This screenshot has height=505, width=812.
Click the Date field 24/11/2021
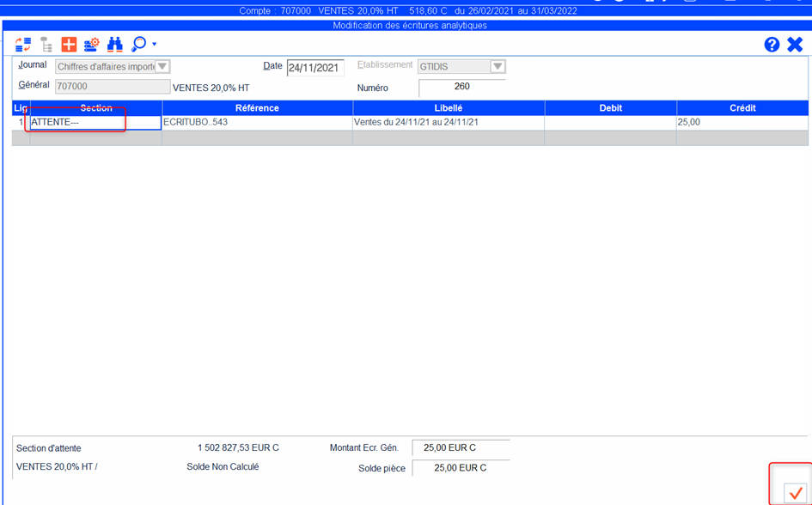[x=315, y=68]
